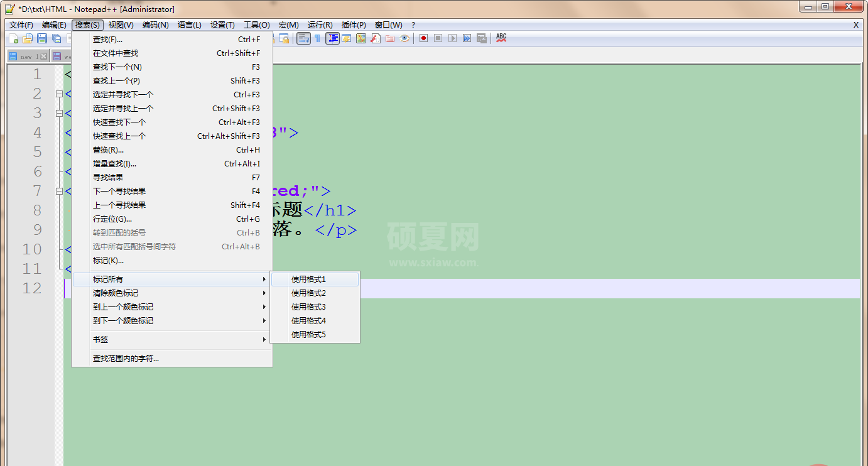Open the 插件(P) menu
Screen dimensions: 868x466
[x=354, y=25]
